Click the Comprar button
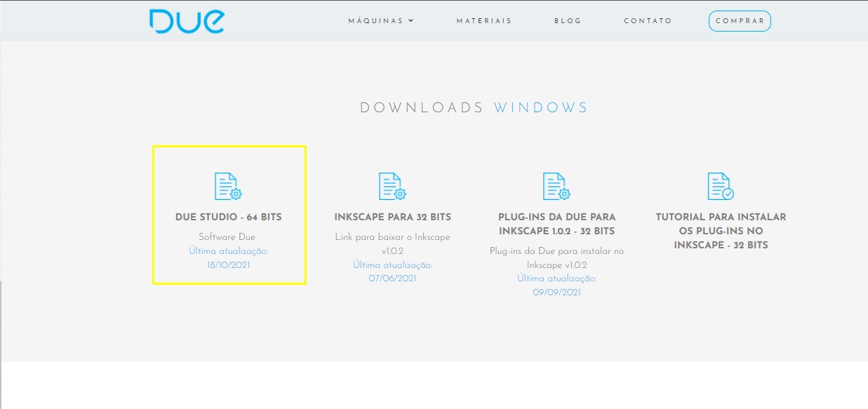This screenshot has width=868, height=409. [x=740, y=21]
